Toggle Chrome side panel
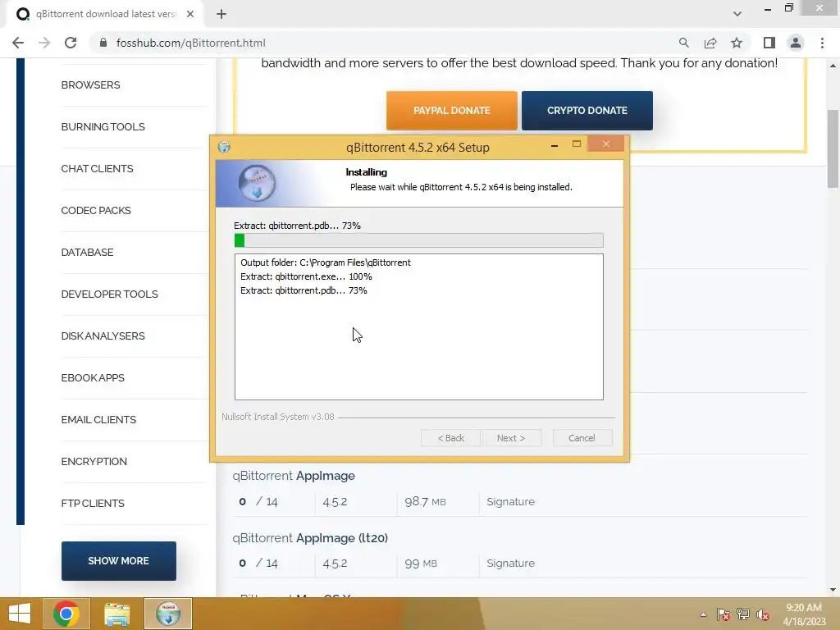The width and height of the screenshot is (840, 630). (x=769, y=43)
